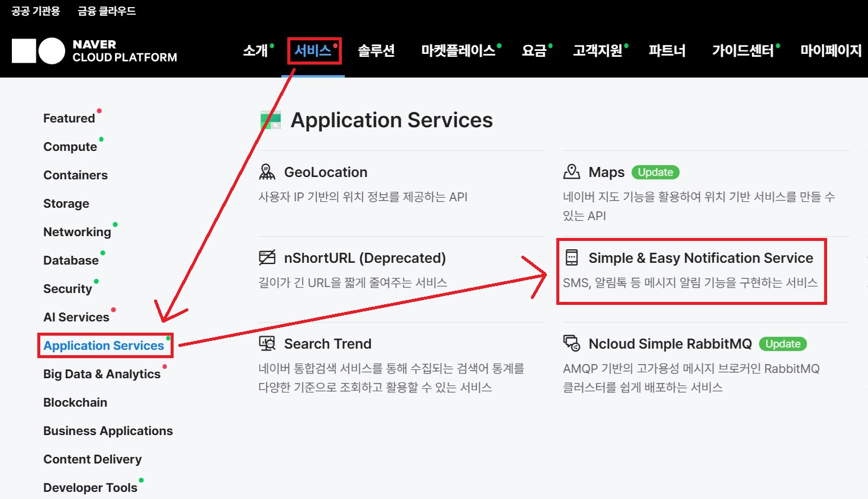868x499 pixels.
Task: Go to 마이페이지
Action: (x=831, y=51)
